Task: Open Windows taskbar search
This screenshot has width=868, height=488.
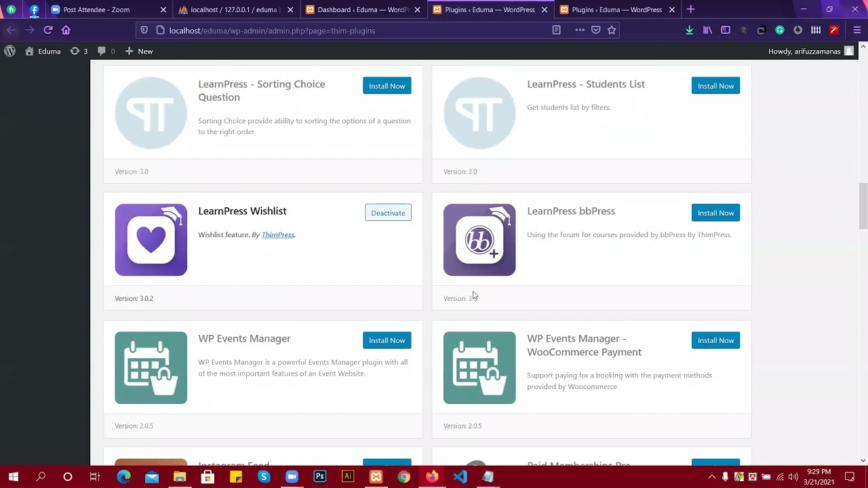Action: [41, 477]
